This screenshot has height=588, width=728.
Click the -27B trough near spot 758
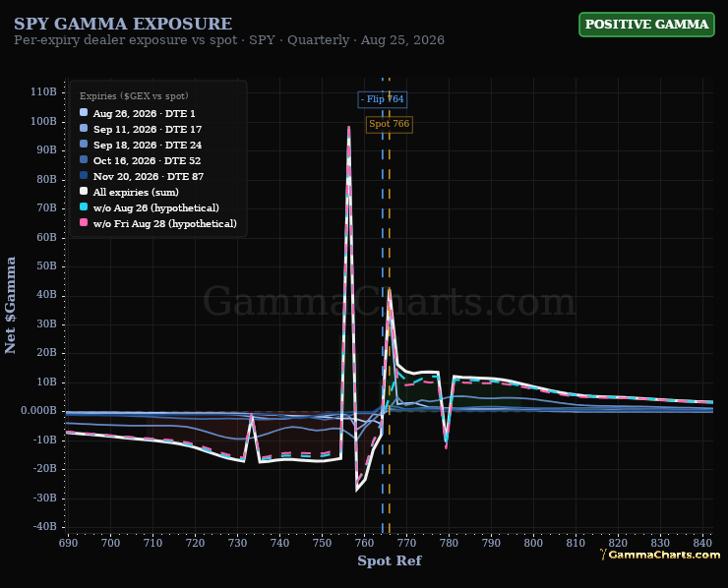[x=356, y=491]
